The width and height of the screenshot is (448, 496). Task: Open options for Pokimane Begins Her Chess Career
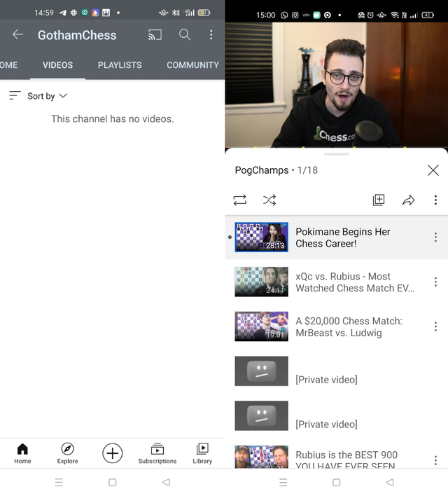(x=435, y=237)
